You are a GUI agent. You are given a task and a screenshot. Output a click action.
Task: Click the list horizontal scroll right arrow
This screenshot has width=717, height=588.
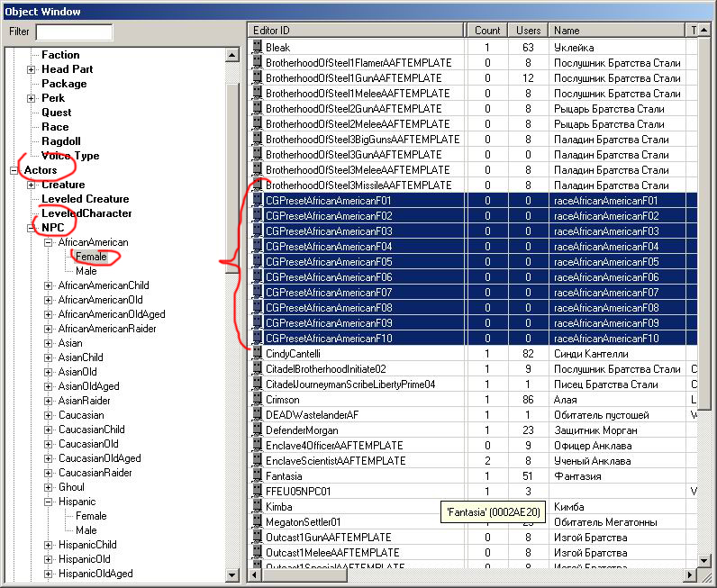click(x=690, y=574)
